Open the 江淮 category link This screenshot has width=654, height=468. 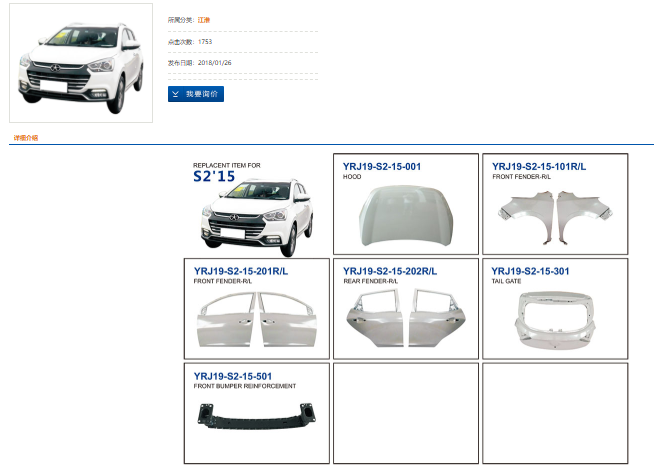(x=204, y=20)
